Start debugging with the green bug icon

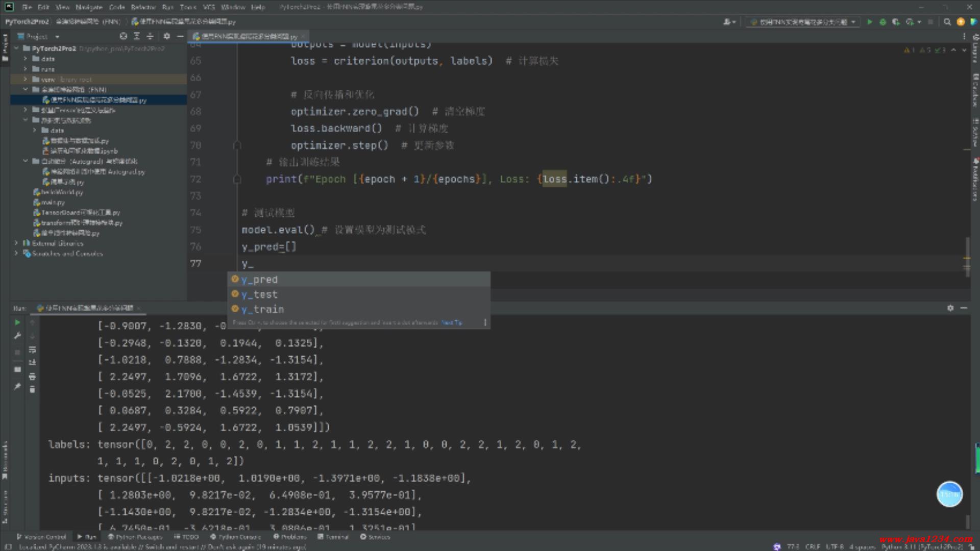tap(883, 22)
